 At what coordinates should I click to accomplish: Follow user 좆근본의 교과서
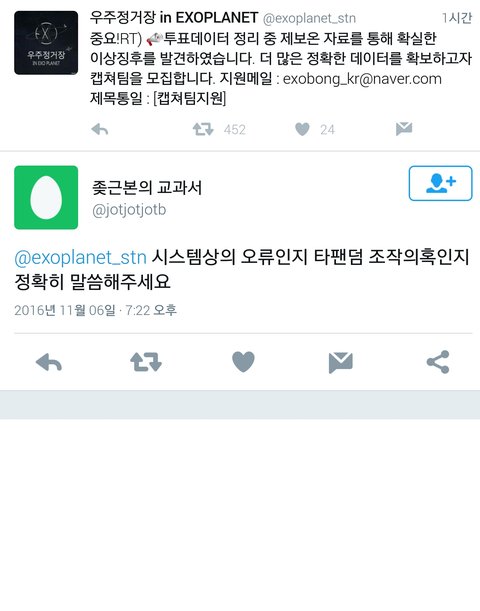(440, 183)
